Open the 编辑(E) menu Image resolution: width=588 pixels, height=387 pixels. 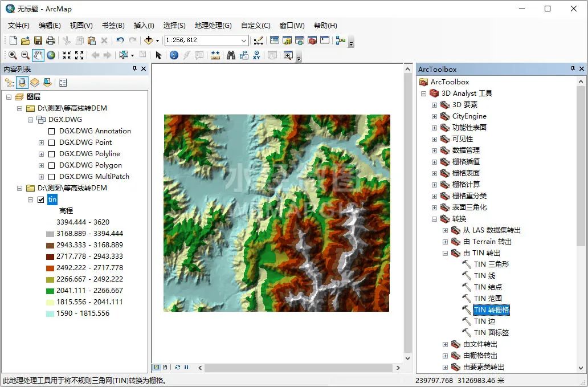pyautogui.click(x=50, y=26)
